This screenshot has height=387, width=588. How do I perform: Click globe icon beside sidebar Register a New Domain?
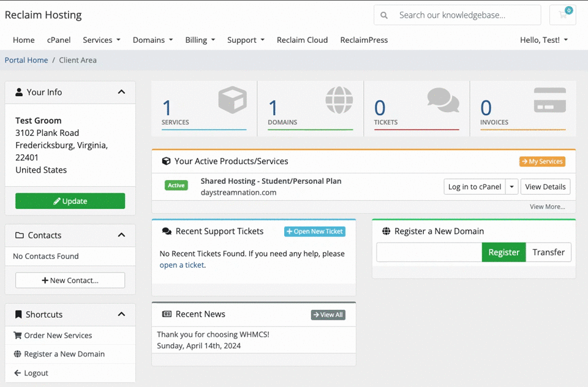(18, 354)
